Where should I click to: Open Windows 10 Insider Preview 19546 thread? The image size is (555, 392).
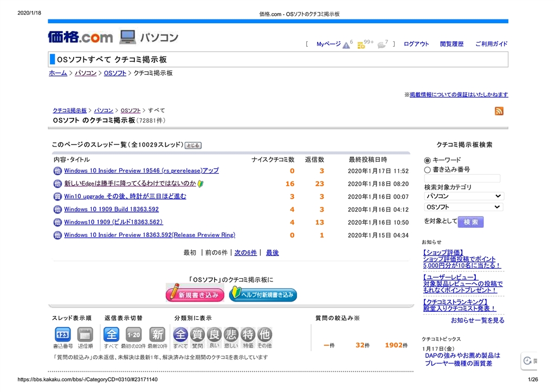coord(141,171)
